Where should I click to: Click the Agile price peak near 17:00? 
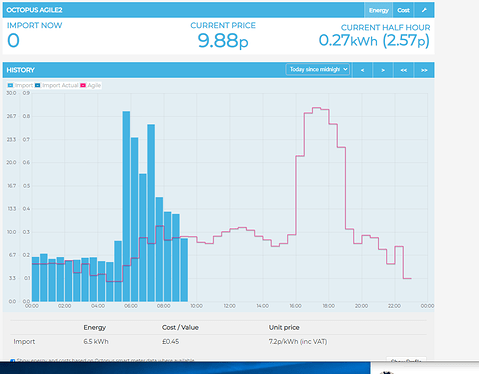(x=316, y=108)
